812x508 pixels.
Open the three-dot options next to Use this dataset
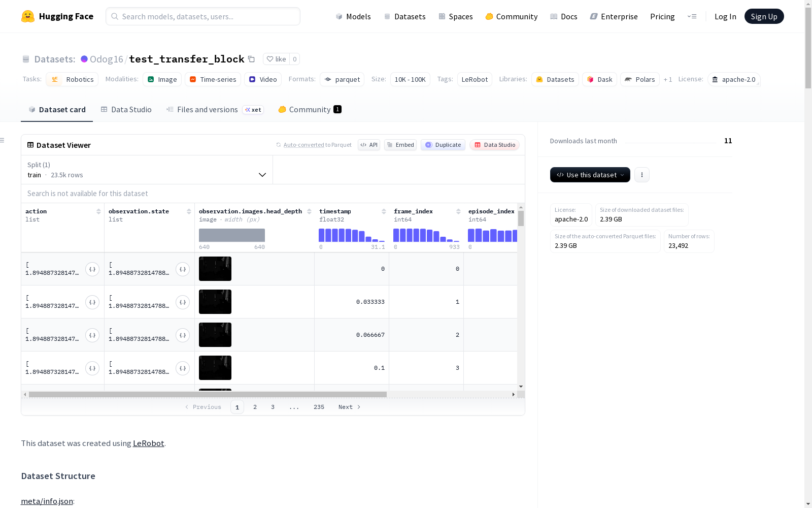(x=642, y=175)
